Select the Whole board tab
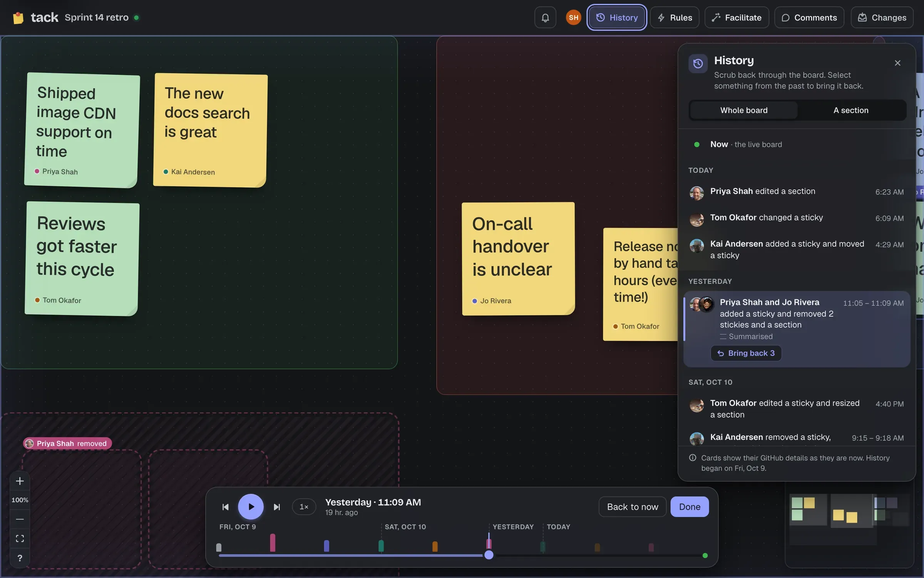 (743, 110)
